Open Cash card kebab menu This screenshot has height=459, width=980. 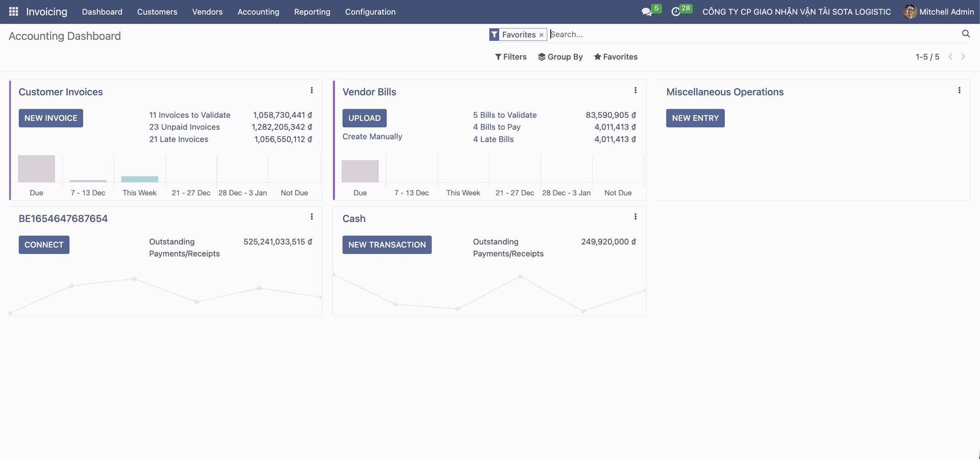(x=635, y=217)
